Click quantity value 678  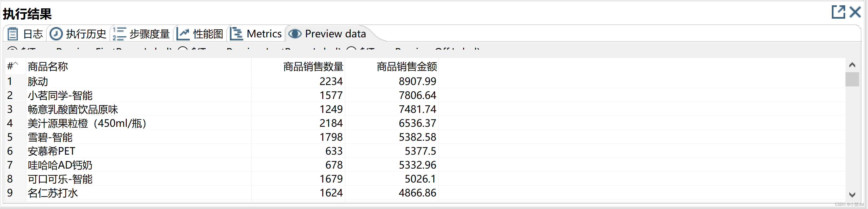point(334,165)
